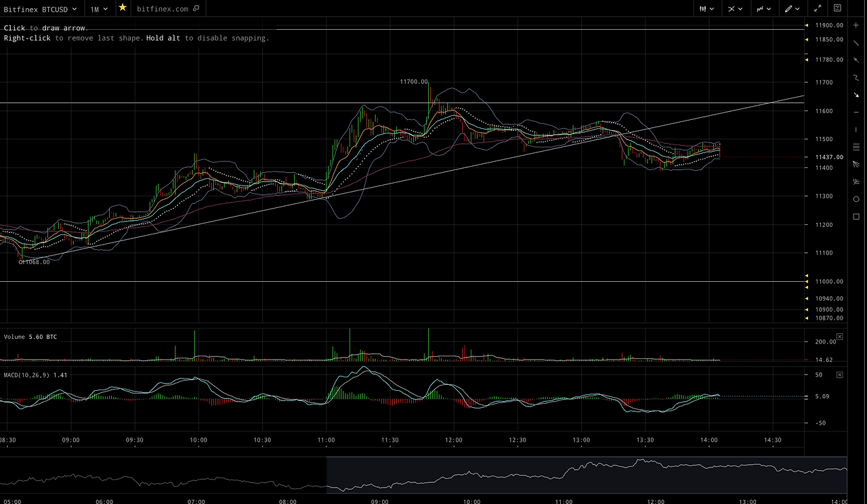867x504 pixels.
Task: Click the 11:00 label on time axis
Action: [x=326, y=440]
